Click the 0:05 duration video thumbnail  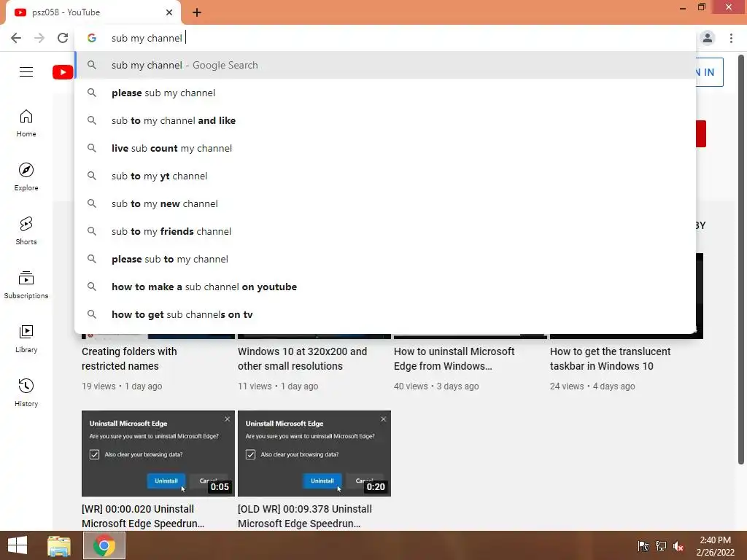pyautogui.click(x=158, y=454)
